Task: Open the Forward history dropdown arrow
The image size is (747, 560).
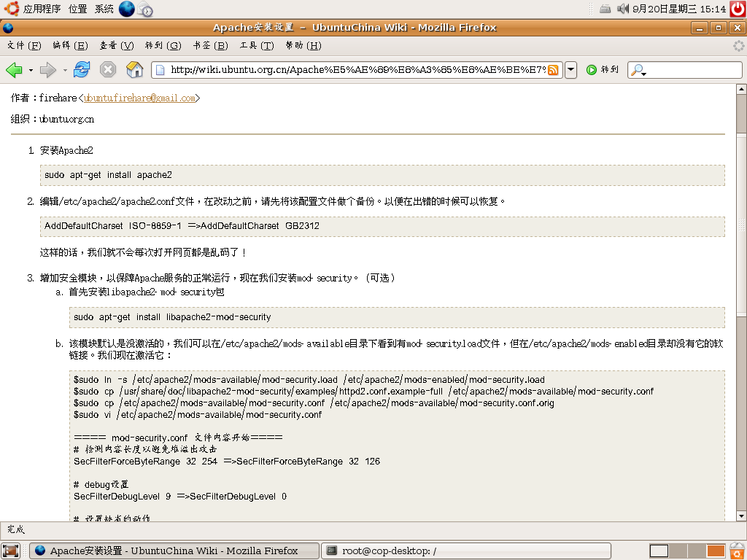Action: click(x=65, y=70)
